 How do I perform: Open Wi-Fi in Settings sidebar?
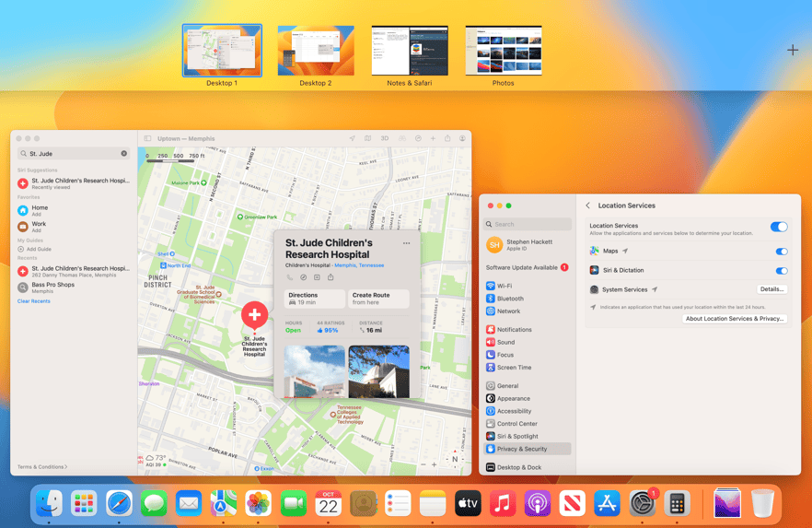pos(528,286)
